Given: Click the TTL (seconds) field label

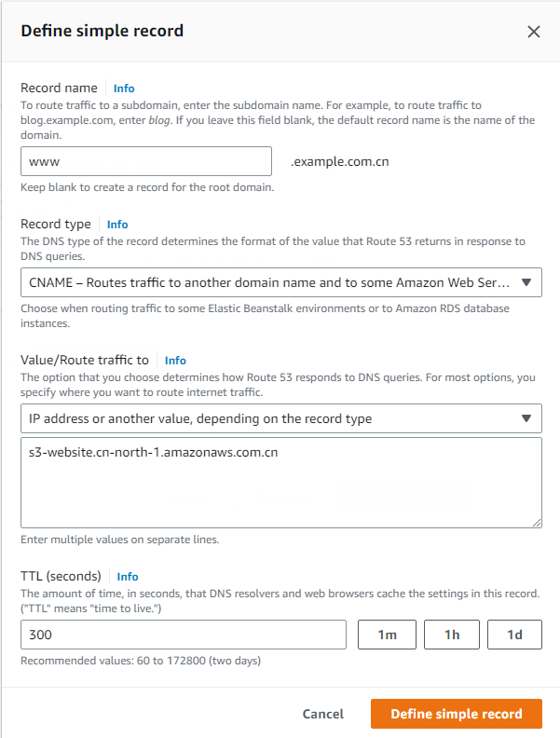Looking at the screenshot, I should pos(61,576).
